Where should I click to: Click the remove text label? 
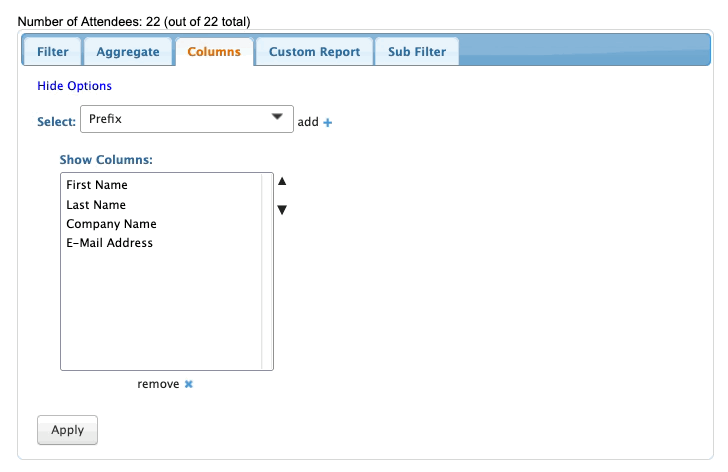pos(158,384)
